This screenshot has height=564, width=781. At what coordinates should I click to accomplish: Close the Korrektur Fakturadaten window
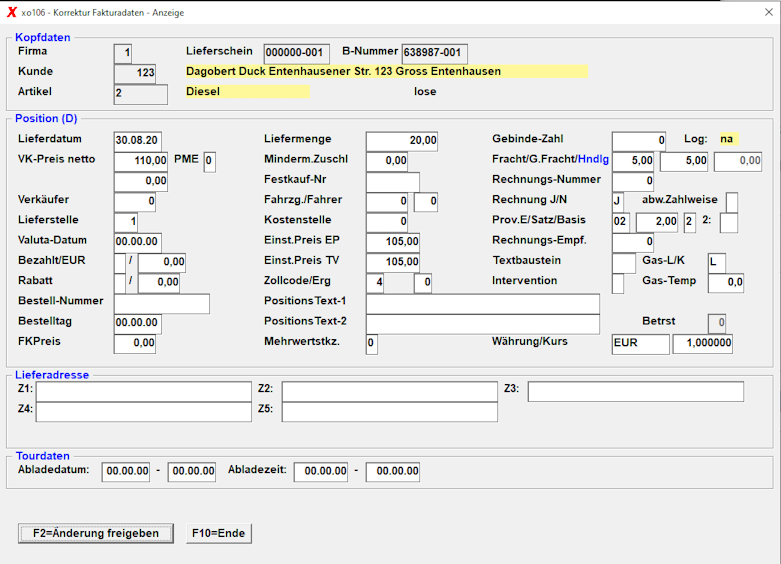[x=769, y=12]
